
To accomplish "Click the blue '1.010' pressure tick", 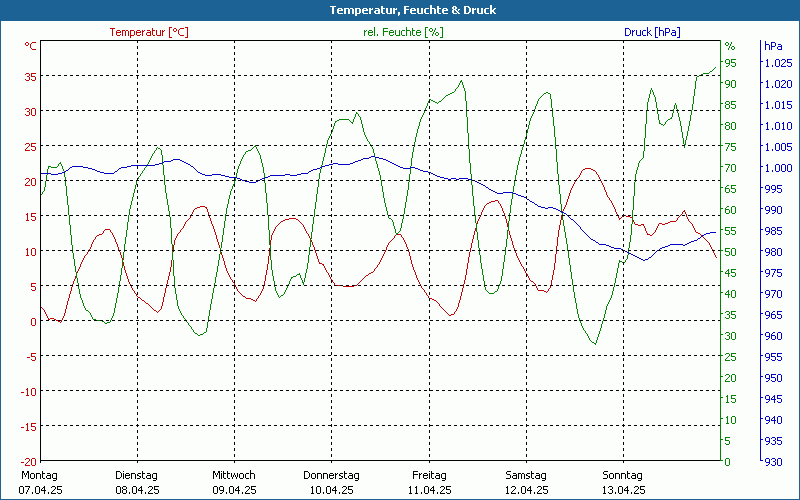I will (x=778, y=126).
